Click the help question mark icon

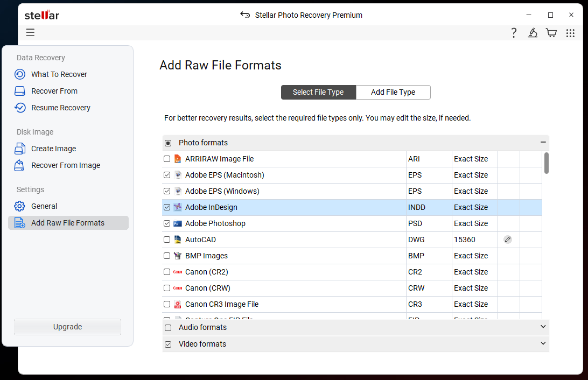point(514,33)
